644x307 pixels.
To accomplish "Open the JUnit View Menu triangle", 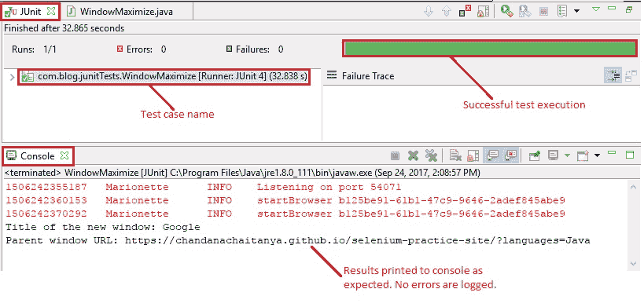I will click(596, 9).
